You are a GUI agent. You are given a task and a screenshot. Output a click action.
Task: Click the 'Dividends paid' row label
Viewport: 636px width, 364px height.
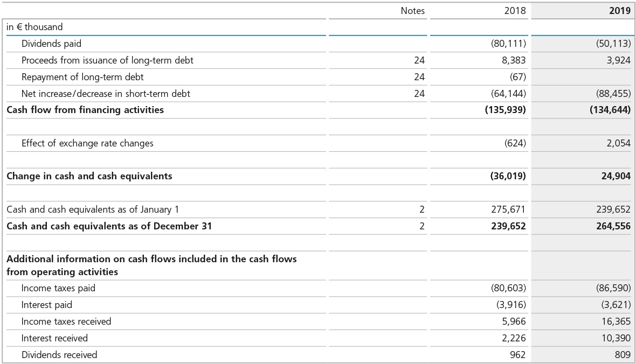[51, 44]
